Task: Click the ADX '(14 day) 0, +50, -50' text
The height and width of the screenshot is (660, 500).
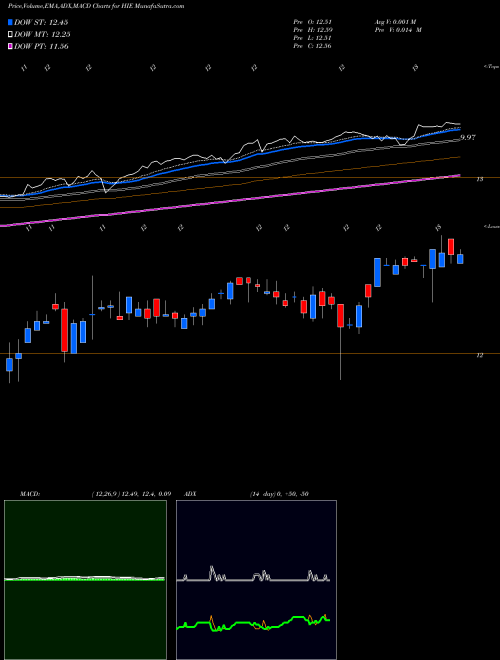Action: (279, 494)
